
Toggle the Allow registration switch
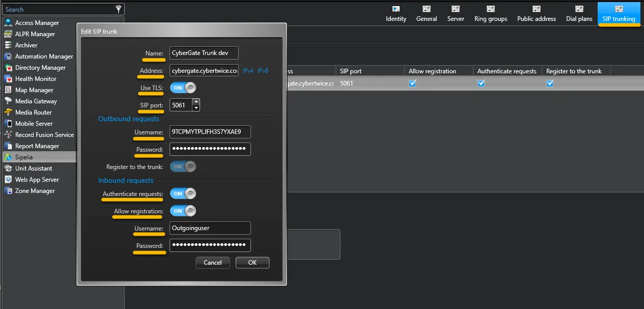pos(183,211)
